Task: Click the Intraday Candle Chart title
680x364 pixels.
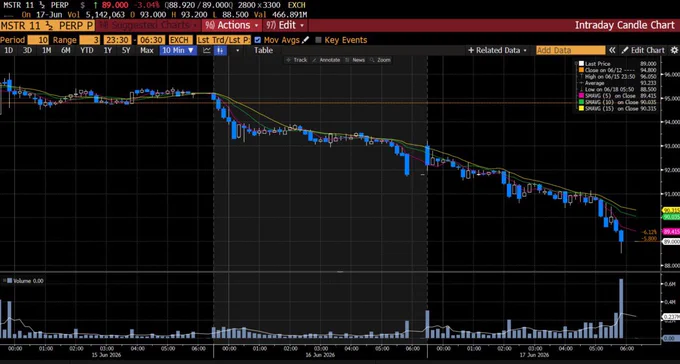Action: pyautogui.click(x=624, y=25)
